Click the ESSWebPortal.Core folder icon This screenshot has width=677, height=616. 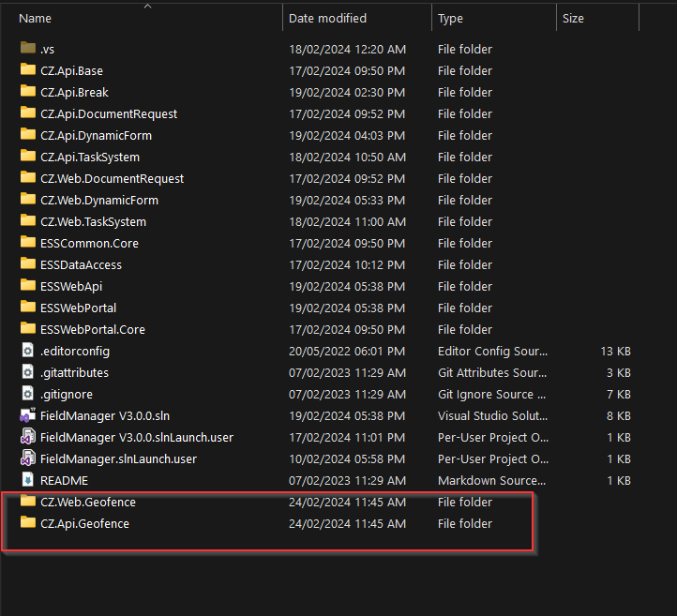coord(28,328)
